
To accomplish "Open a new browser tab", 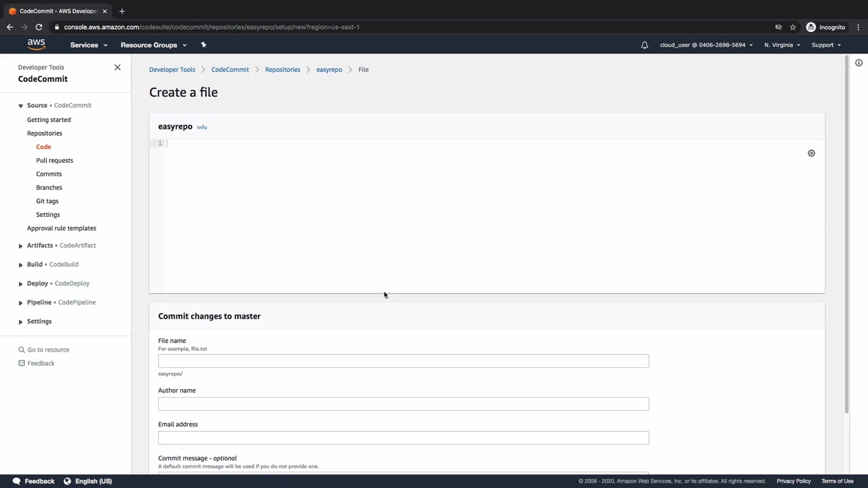I will click(x=121, y=11).
